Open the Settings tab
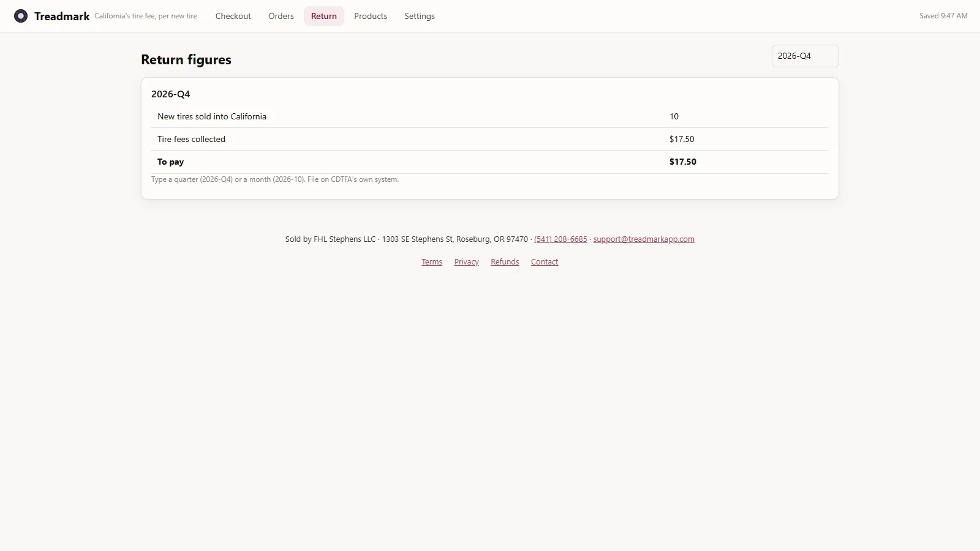Screen dimensions: 980x551 (420, 16)
